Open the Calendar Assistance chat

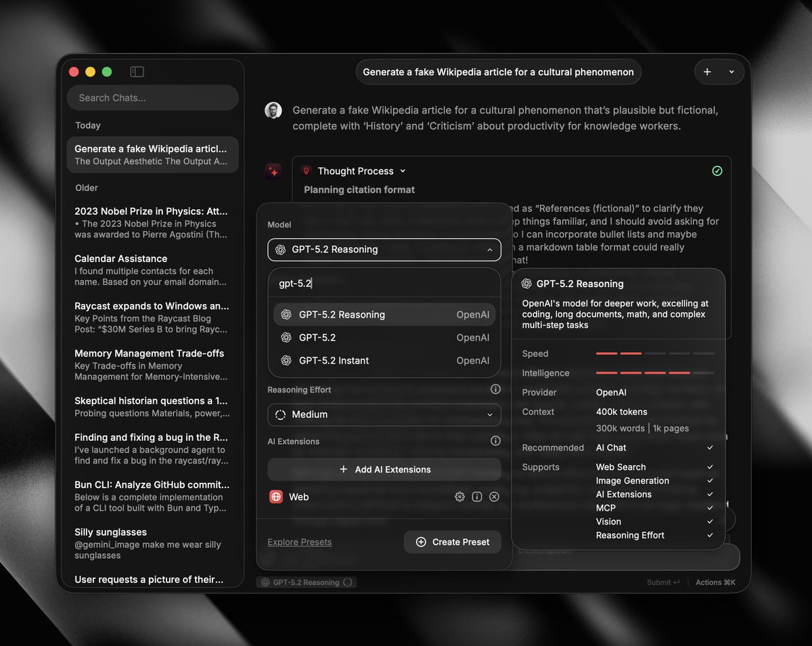pos(153,270)
